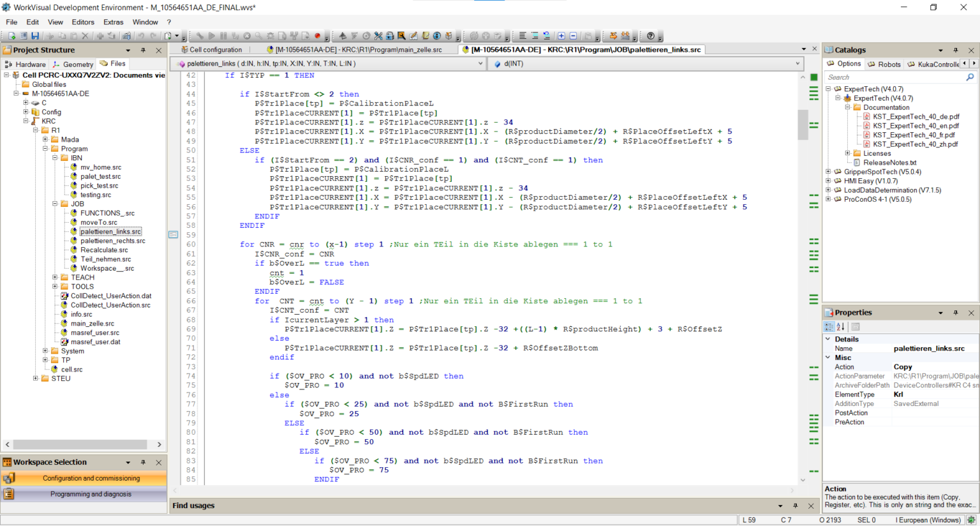
Task: Select Configuration and commissioning workspace
Action: click(x=91, y=478)
